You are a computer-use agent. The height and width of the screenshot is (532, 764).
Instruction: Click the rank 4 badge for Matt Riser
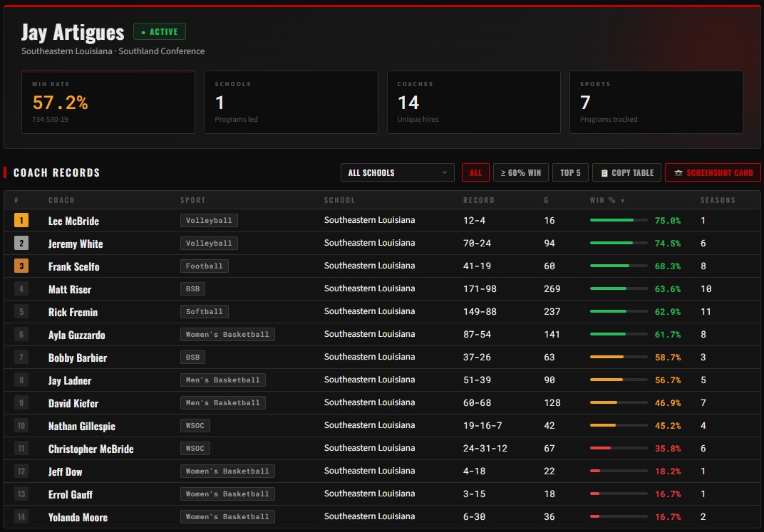pyautogui.click(x=21, y=288)
